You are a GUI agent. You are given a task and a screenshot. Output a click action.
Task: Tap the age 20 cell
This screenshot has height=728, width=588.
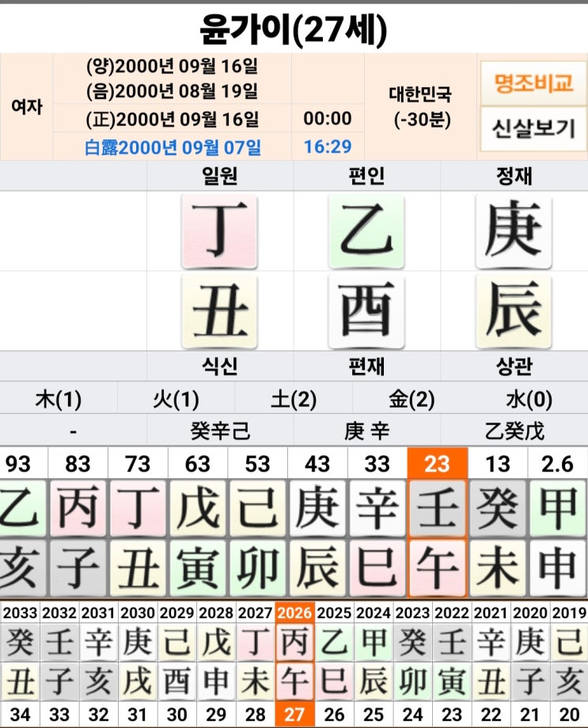[x=569, y=715]
